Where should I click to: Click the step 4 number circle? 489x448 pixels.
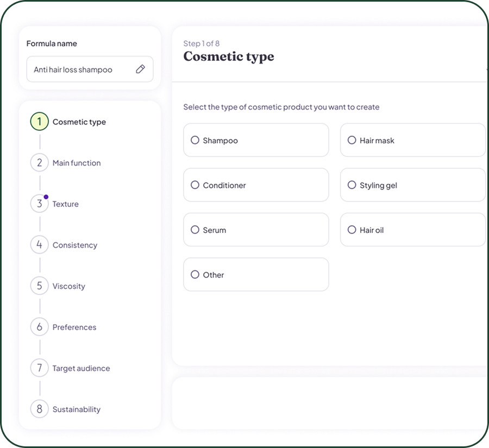click(x=39, y=245)
